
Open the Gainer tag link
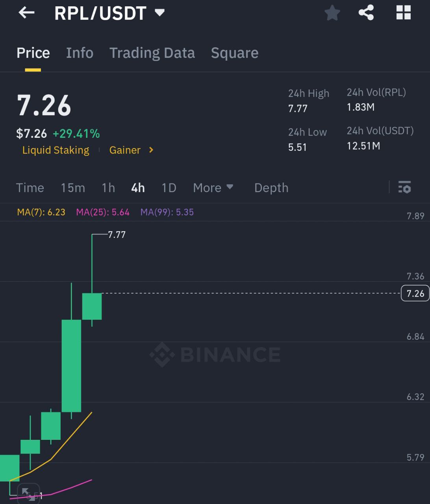coord(125,150)
